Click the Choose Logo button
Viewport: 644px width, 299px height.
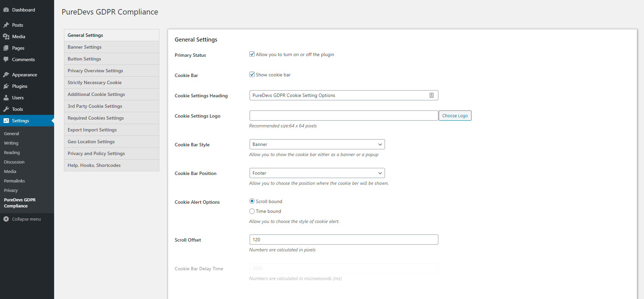click(x=455, y=116)
